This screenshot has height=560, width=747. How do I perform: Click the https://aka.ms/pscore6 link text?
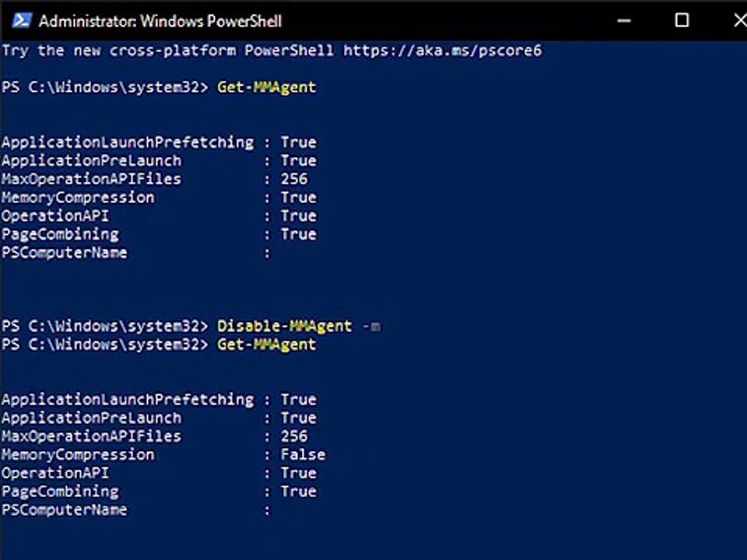pos(442,51)
